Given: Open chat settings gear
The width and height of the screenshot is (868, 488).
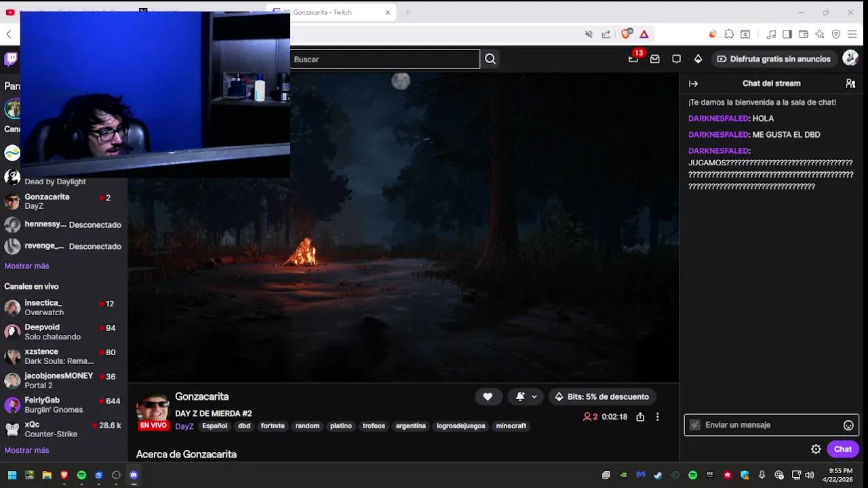Looking at the screenshot, I should click(x=816, y=449).
